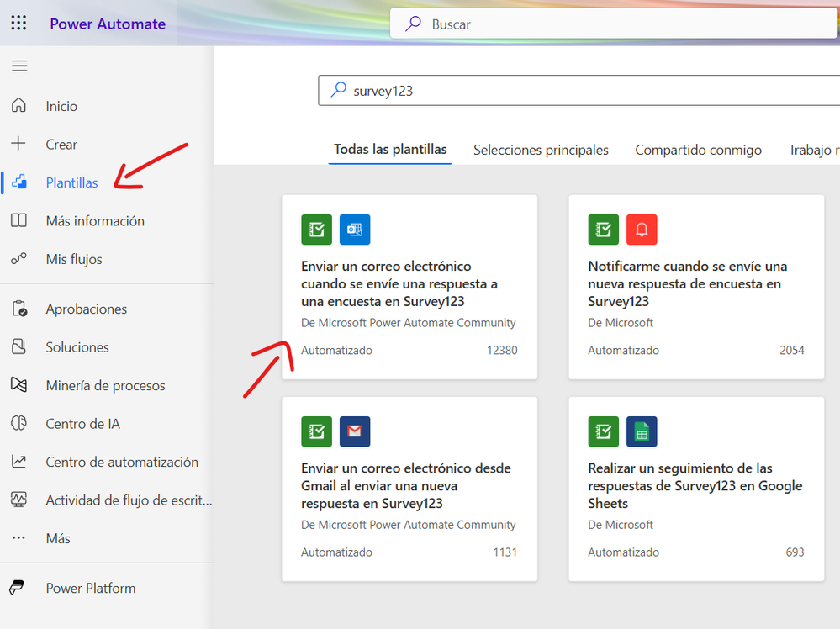Click the red notification bell icon
This screenshot has height=629, width=840.
click(642, 230)
